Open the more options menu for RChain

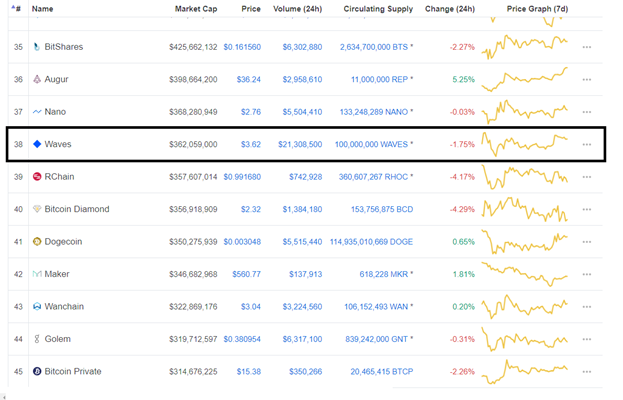pyautogui.click(x=586, y=177)
